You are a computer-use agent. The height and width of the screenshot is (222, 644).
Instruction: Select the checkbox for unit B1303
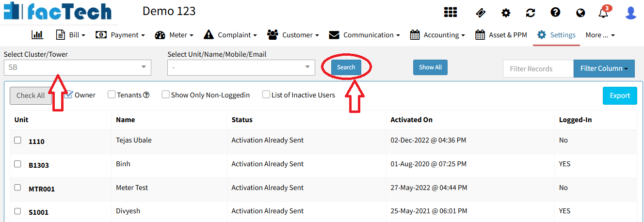pyautogui.click(x=17, y=164)
